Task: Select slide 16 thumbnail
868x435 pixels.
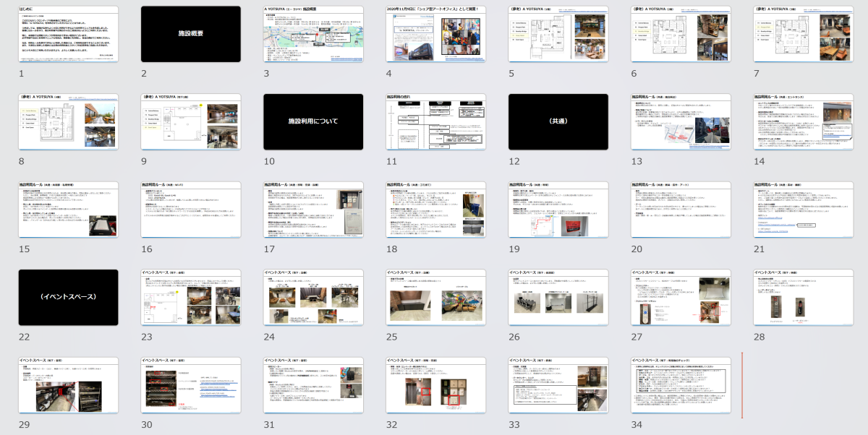Action: click(x=190, y=210)
